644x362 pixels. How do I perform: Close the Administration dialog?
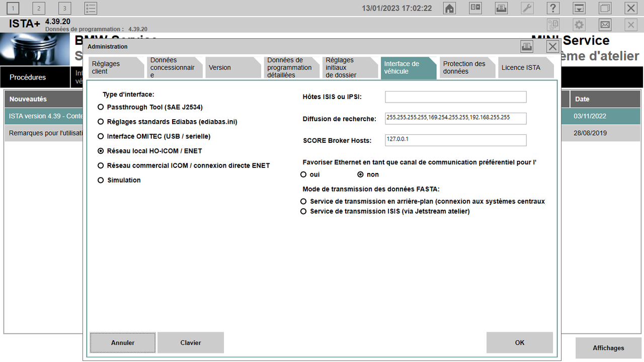553,47
